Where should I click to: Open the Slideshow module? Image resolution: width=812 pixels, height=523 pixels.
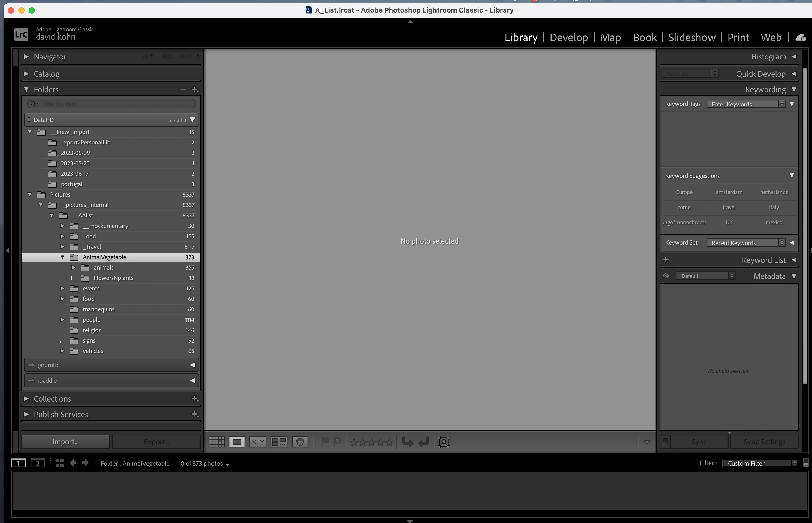pos(692,37)
